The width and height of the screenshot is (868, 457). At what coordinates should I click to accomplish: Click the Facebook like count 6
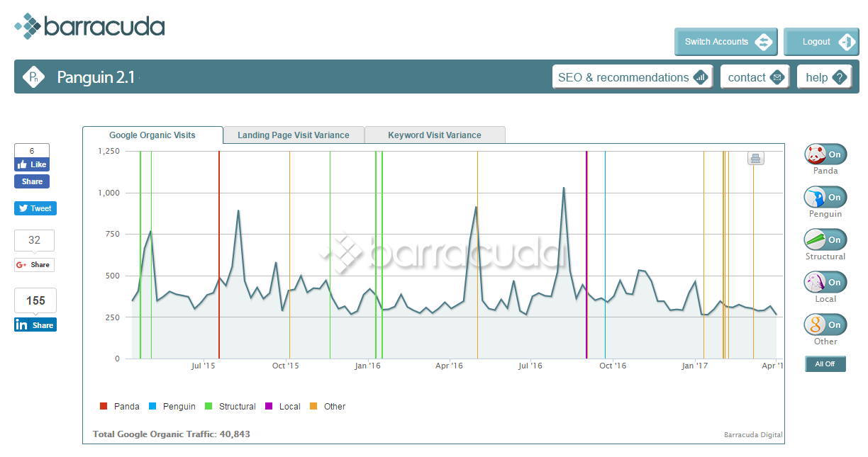(x=32, y=150)
